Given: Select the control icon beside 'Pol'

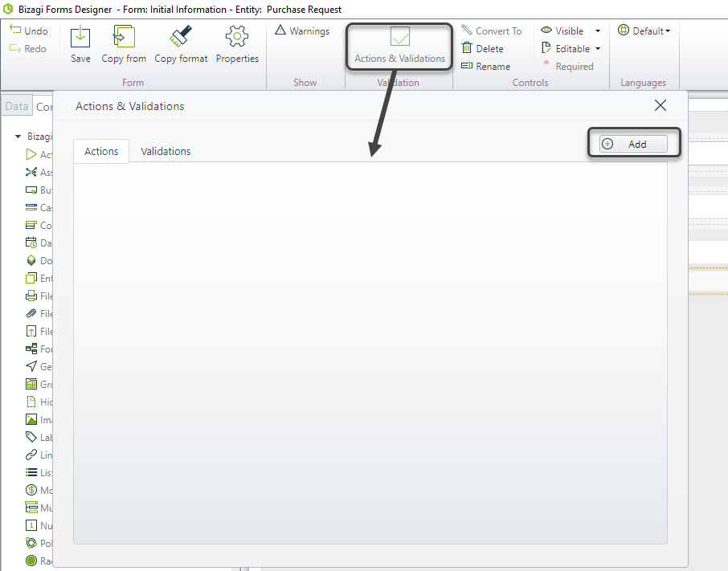Looking at the screenshot, I should click(31, 543).
